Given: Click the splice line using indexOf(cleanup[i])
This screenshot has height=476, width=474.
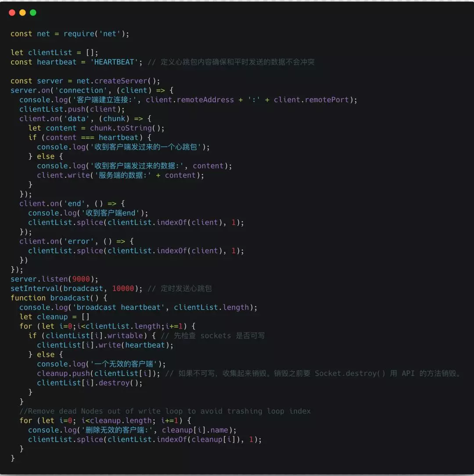Looking at the screenshot, I should (x=145, y=439).
